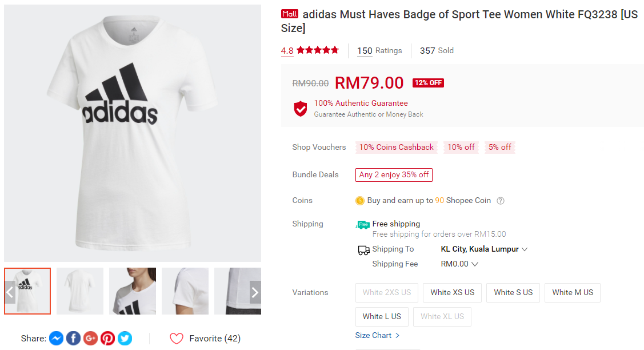Share product on Twitter

[125, 339]
